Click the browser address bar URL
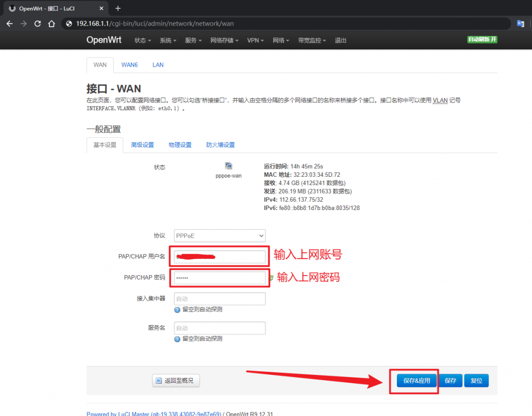Image resolution: width=532 pixels, height=416 pixels. 155,23
